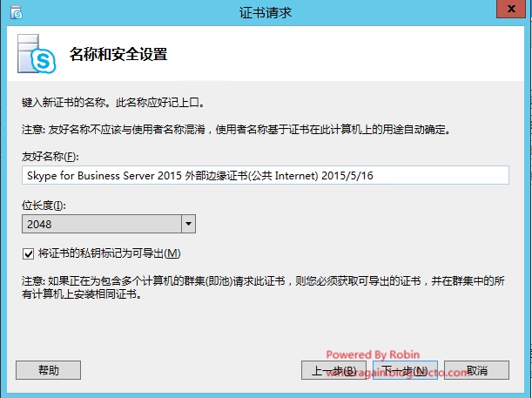532x398 pixels.
Task: Click the 帮助 help button
Action: [x=48, y=370]
